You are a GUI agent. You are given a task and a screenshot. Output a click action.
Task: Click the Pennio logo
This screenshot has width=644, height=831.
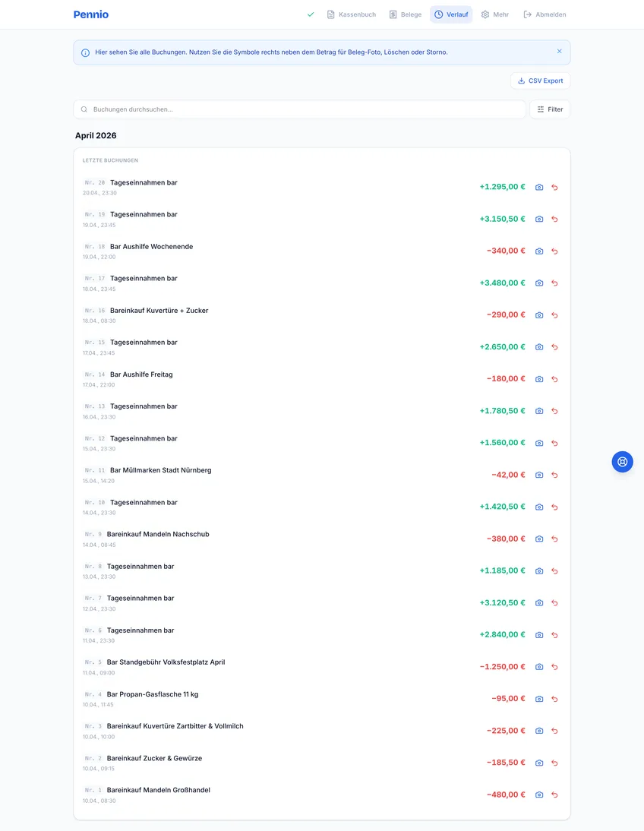pos(91,14)
